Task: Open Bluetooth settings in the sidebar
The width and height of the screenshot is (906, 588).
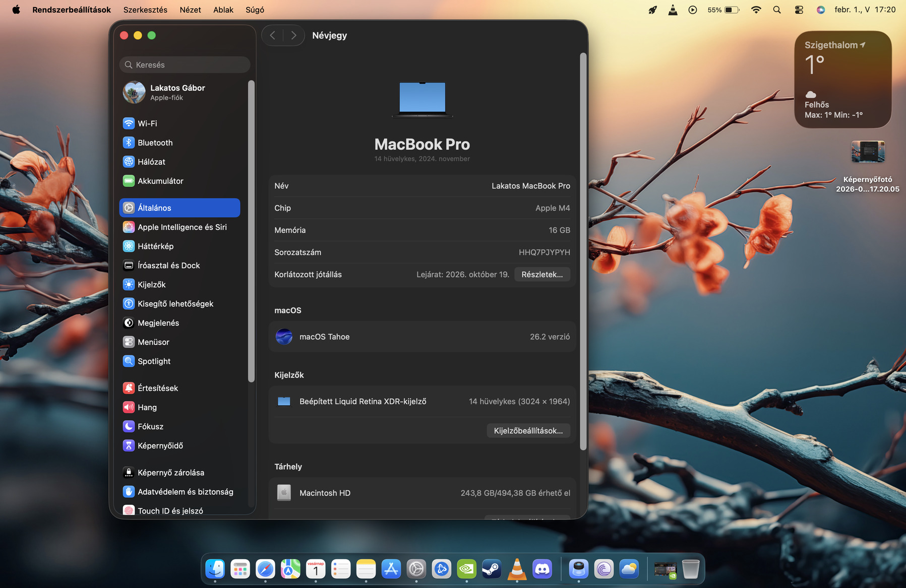Action: [179, 143]
